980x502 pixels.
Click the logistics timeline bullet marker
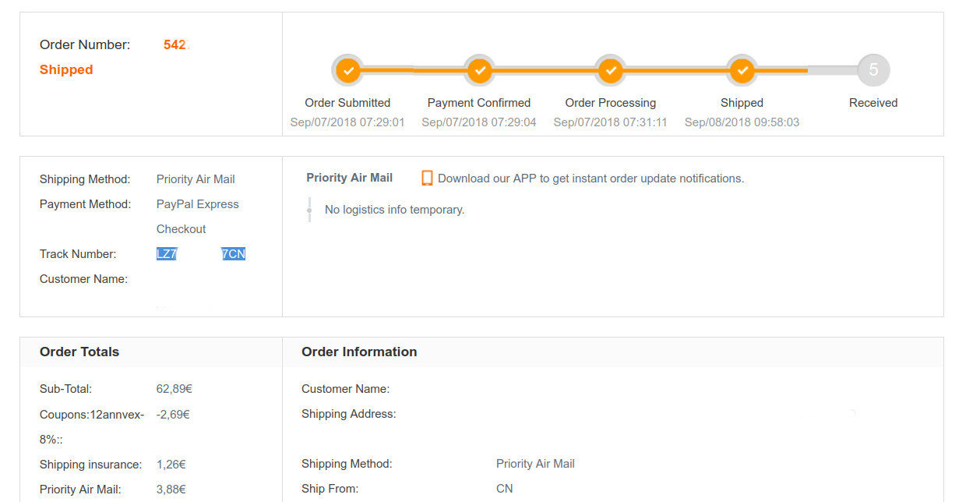point(309,210)
